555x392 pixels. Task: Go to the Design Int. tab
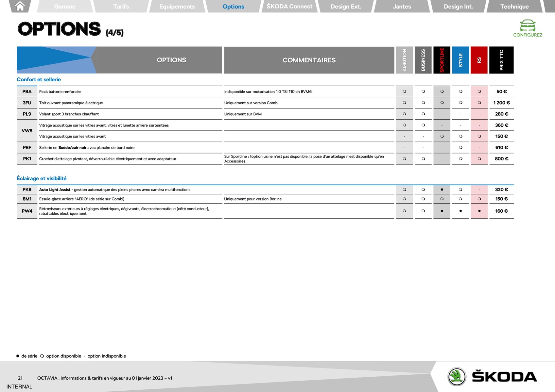tap(458, 7)
